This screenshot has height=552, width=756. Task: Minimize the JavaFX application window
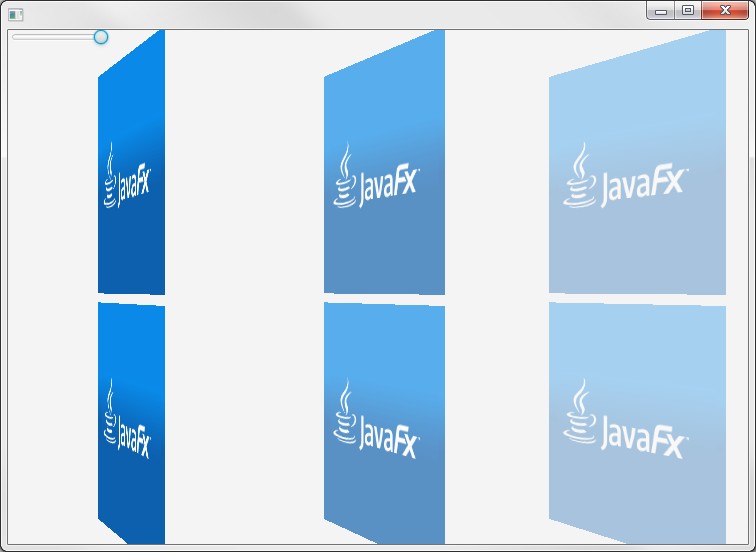[660, 11]
